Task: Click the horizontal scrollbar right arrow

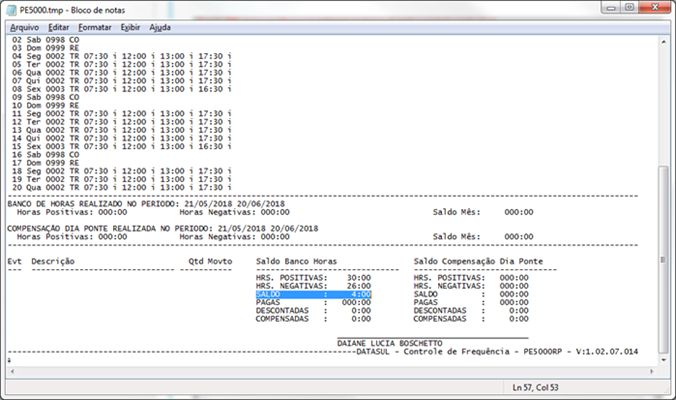Action: tap(651, 371)
